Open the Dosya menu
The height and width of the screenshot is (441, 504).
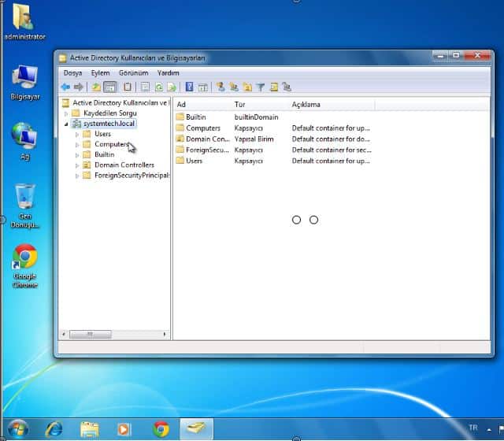point(72,72)
